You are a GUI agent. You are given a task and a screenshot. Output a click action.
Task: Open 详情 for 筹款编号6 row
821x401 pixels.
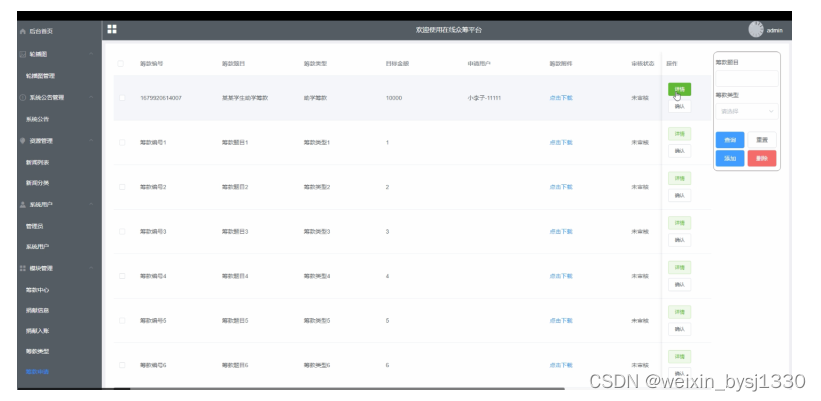click(x=680, y=357)
